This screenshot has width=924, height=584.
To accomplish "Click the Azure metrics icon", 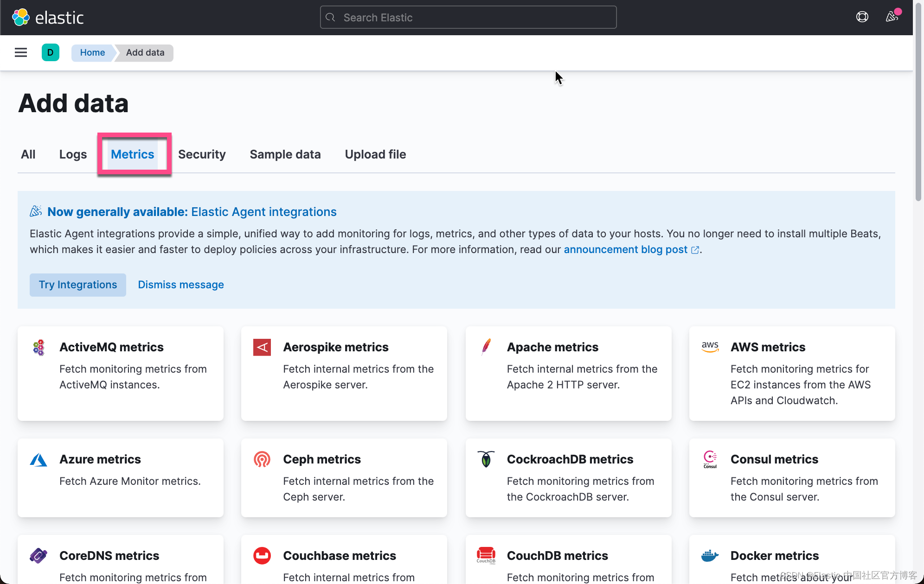I will point(38,460).
